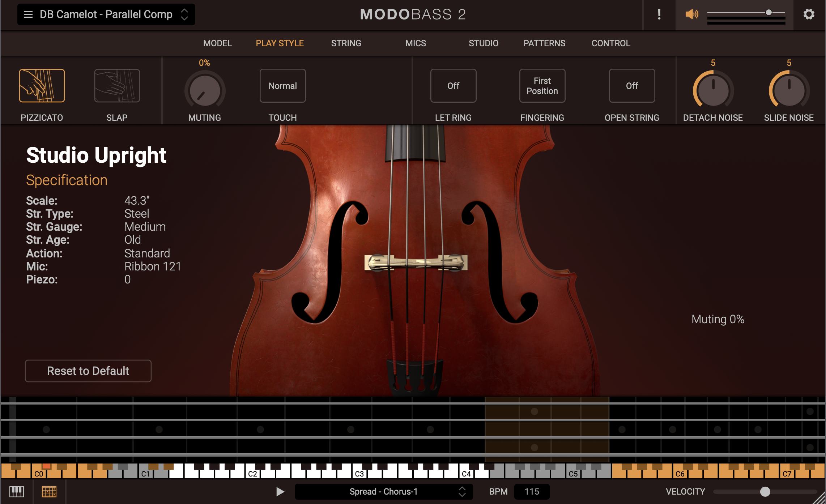Toggle the Let Ring Off button
Image resolution: width=826 pixels, height=504 pixels.
click(x=453, y=86)
